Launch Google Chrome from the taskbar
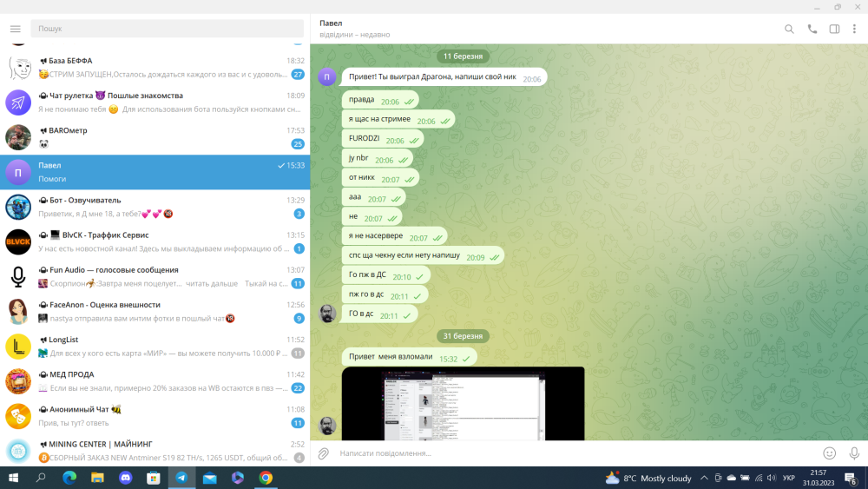Screen dimensions: 868x489 [x=266, y=478]
